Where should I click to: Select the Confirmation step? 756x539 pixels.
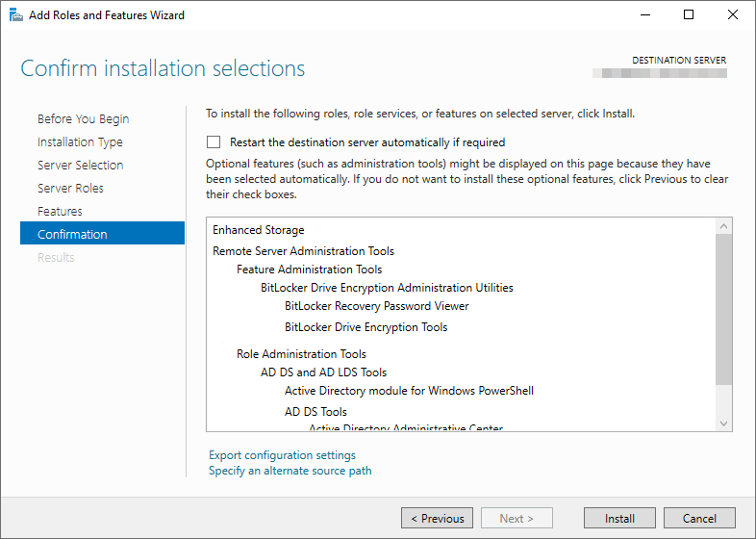click(72, 235)
